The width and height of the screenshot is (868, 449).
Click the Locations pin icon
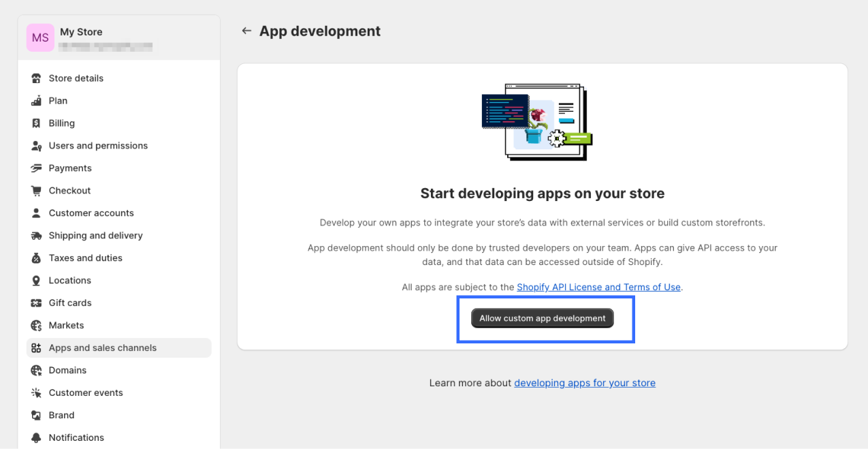37,281
